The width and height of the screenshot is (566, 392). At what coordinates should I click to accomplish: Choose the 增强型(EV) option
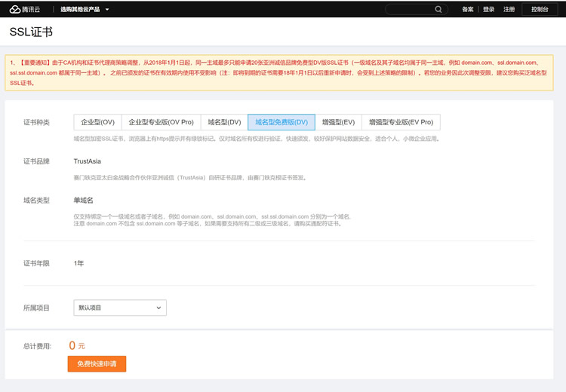tap(338, 122)
